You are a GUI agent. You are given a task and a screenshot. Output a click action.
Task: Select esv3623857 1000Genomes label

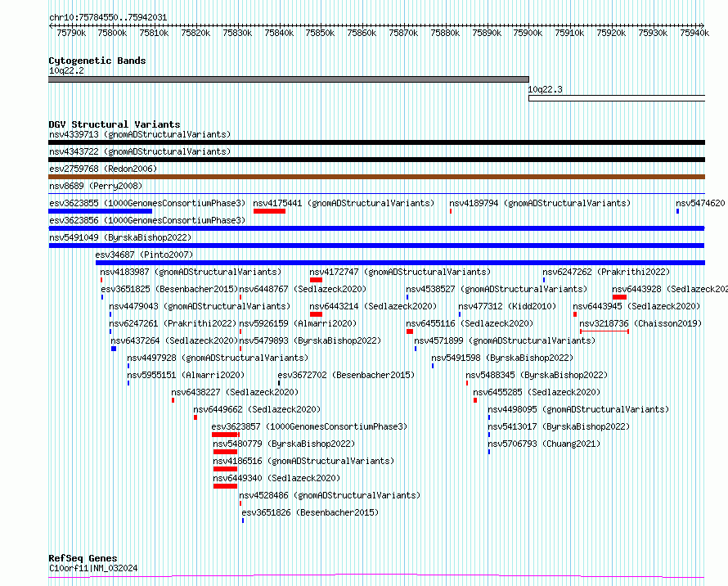coord(309,427)
